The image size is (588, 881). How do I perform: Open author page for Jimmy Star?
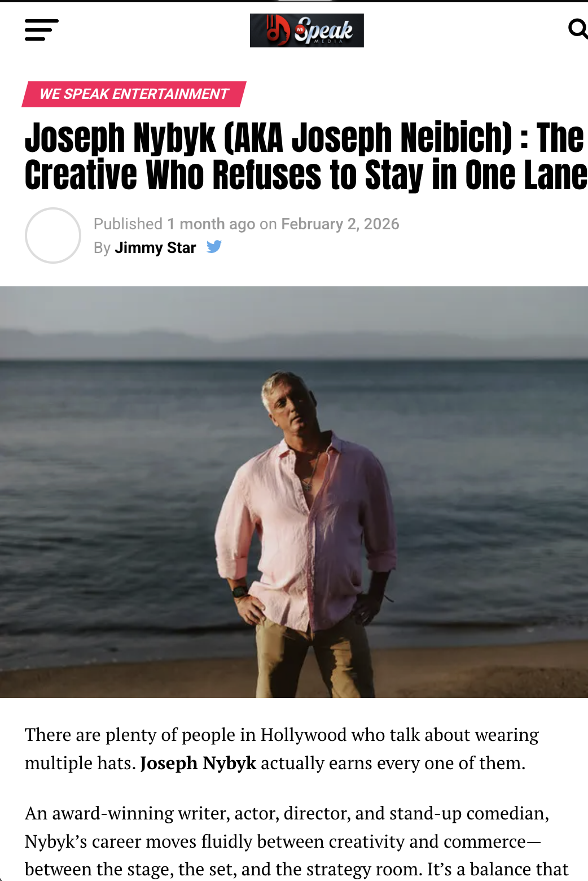155,248
